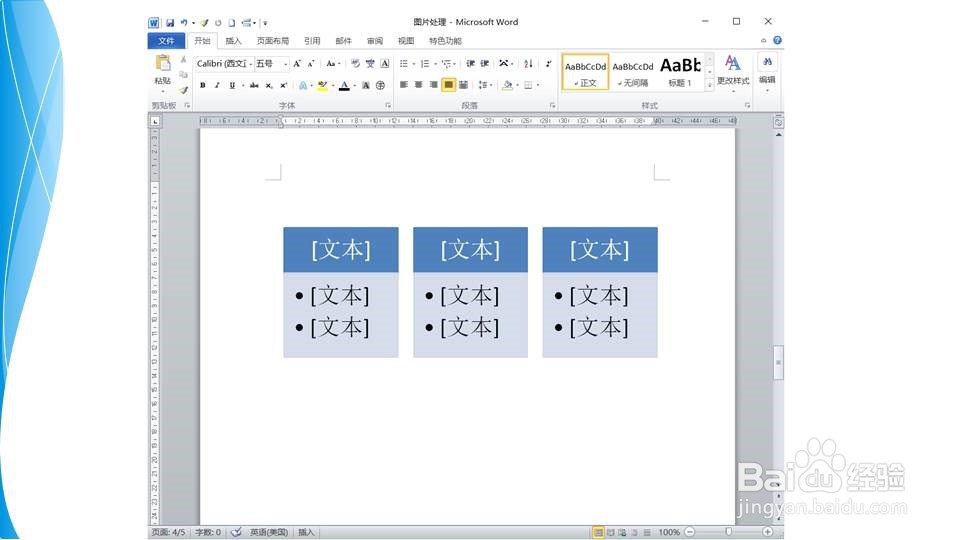Click 英语(美国) language in status bar
Image resolution: width=960 pixels, height=540 pixels.
(x=269, y=532)
